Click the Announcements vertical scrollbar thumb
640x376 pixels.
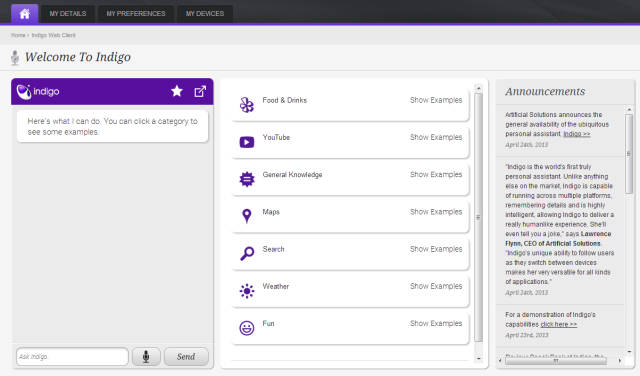pos(629,154)
